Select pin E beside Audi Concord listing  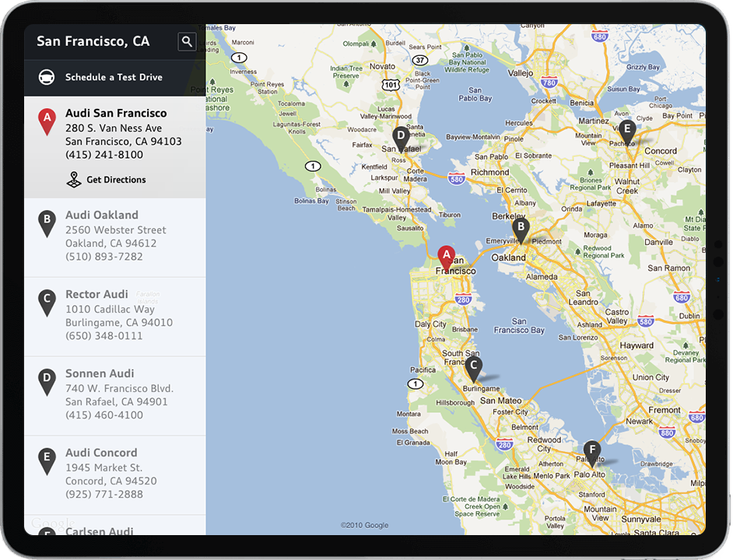click(47, 461)
